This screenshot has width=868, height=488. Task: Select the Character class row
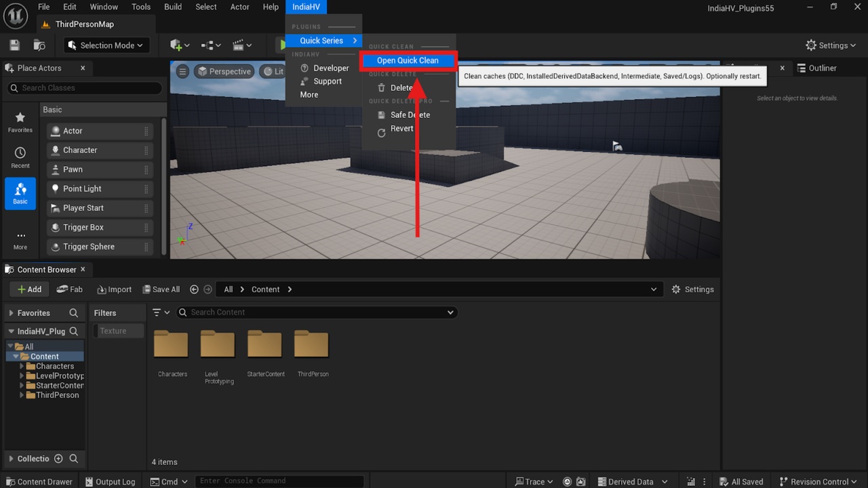click(100, 150)
